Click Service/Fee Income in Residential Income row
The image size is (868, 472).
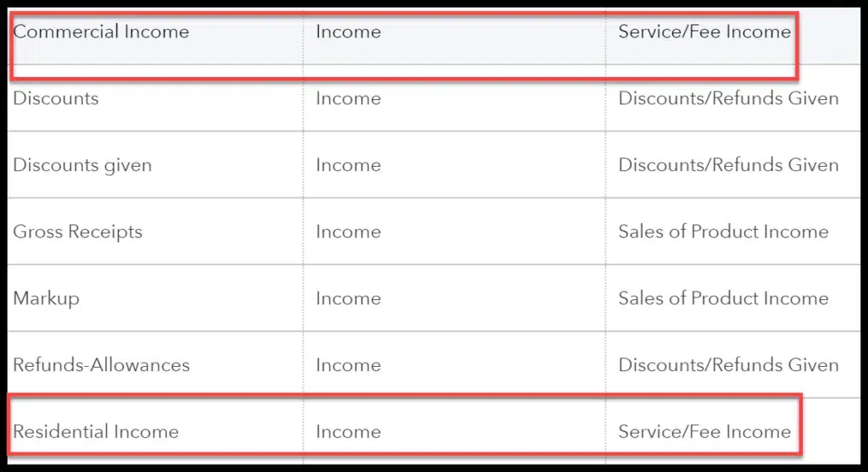pyautogui.click(x=704, y=431)
